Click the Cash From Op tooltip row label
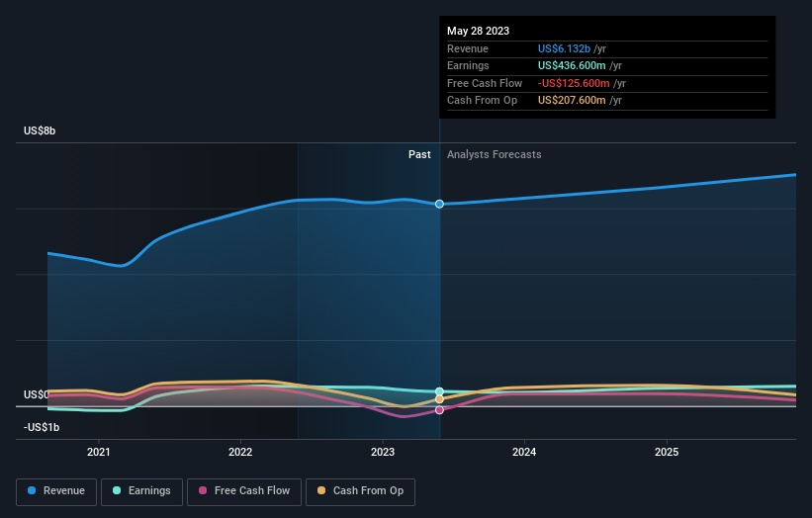 [x=482, y=101]
